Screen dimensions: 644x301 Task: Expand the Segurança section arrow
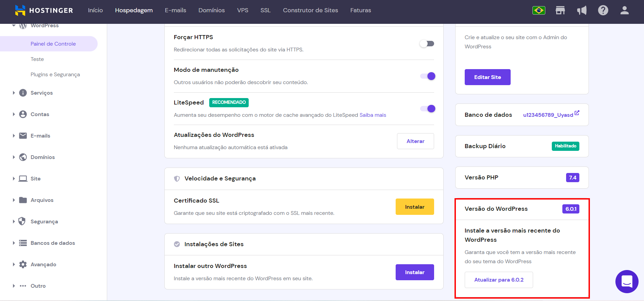pyautogui.click(x=14, y=222)
